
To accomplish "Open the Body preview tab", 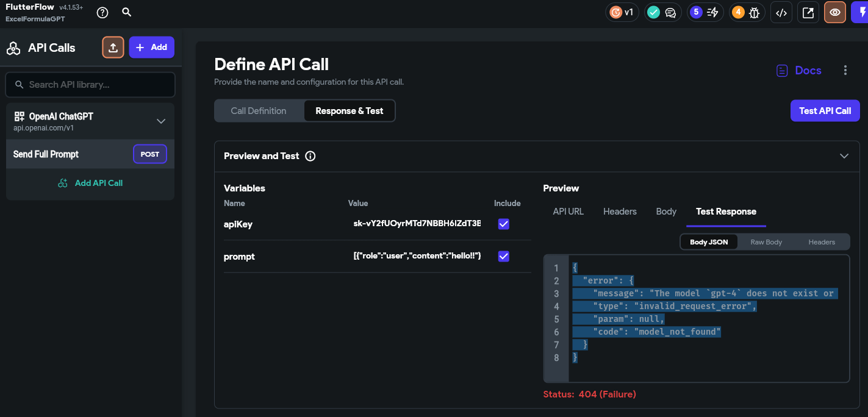I will [x=666, y=212].
